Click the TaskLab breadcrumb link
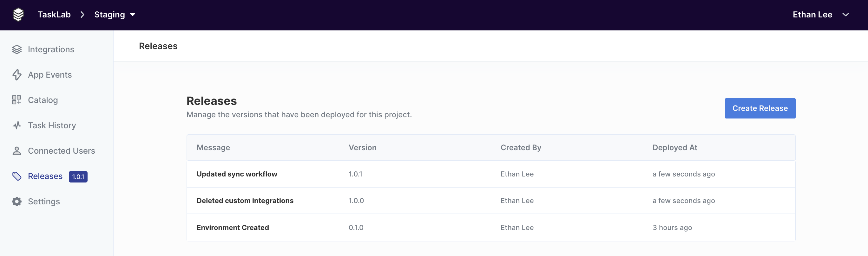 click(54, 15)
